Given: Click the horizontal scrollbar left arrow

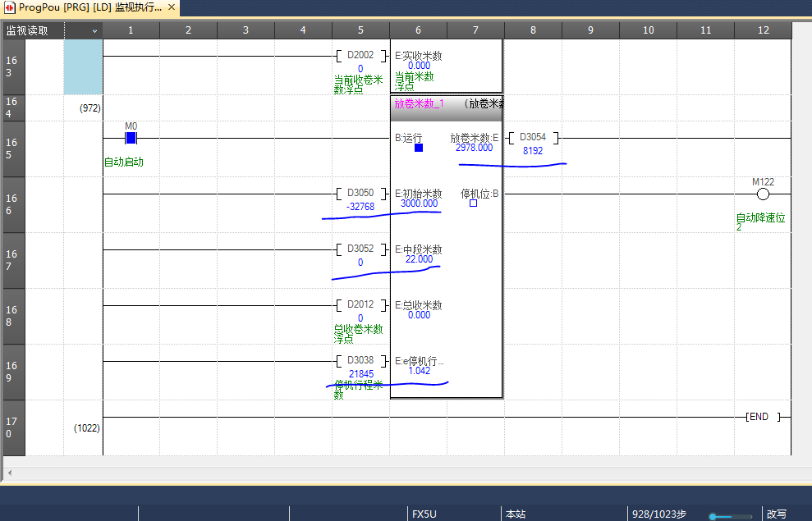Looking at the screenshot, I should pyautogui.click(x=8, y=473).
